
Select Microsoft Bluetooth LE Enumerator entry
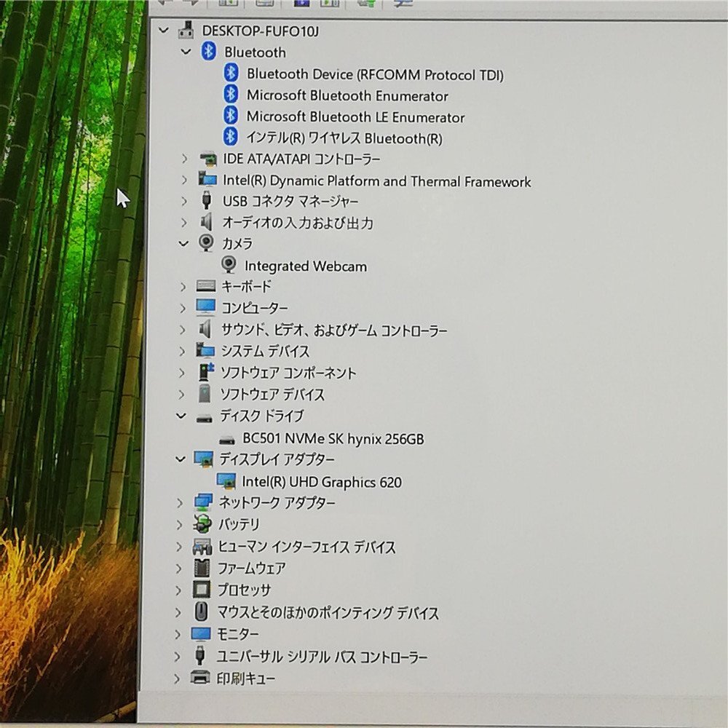[356, 116]
